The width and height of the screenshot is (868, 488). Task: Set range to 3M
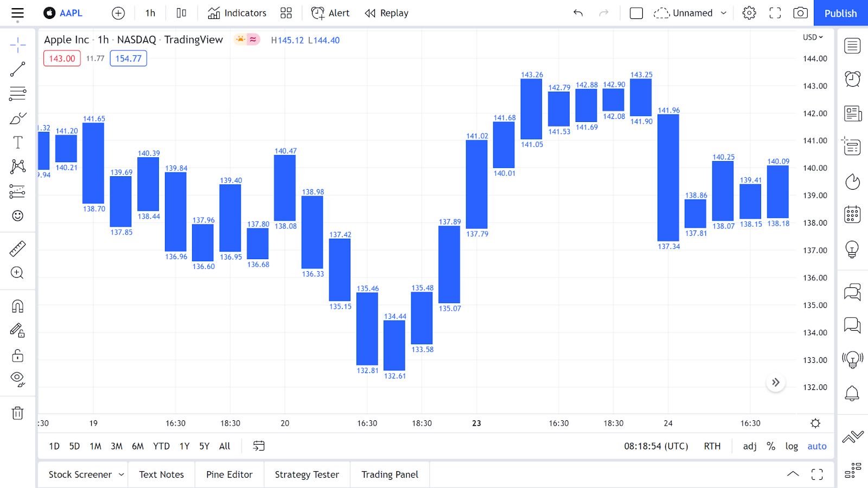click(x=117, y=446)
